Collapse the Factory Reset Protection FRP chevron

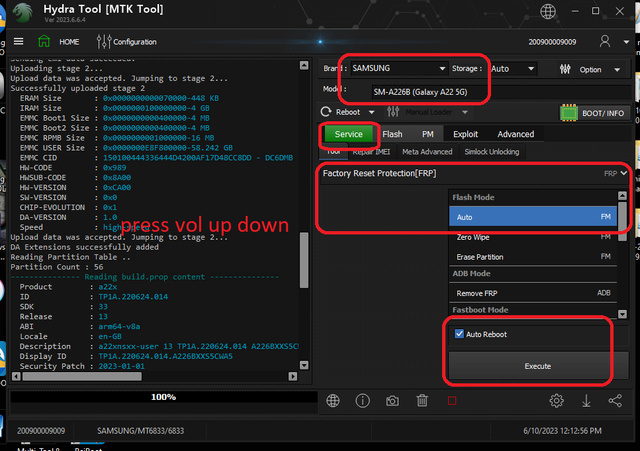pos(624,173)
